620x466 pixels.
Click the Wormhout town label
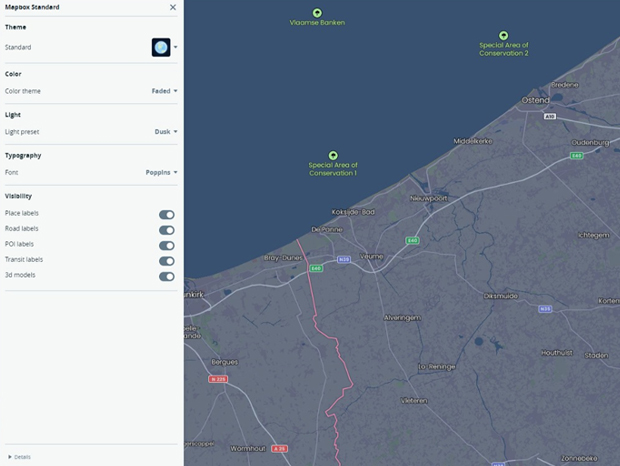[x=248, y=449]
